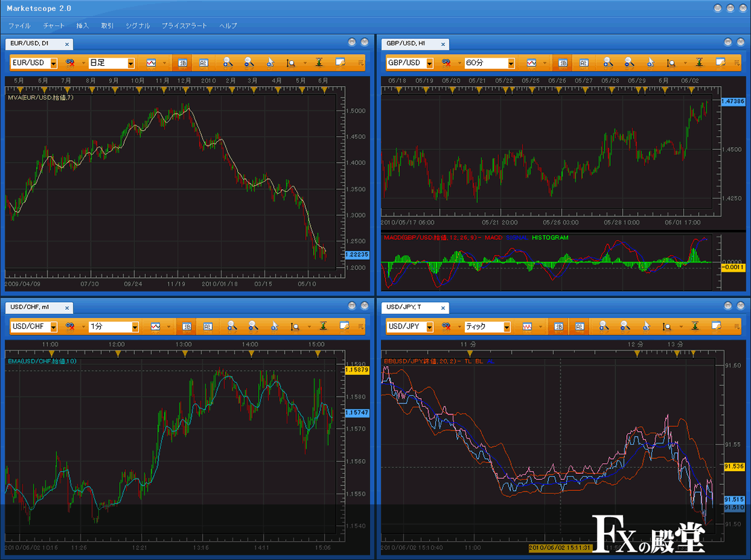Open chart options icon in GBP/USD toolbar

click(720, 62)
